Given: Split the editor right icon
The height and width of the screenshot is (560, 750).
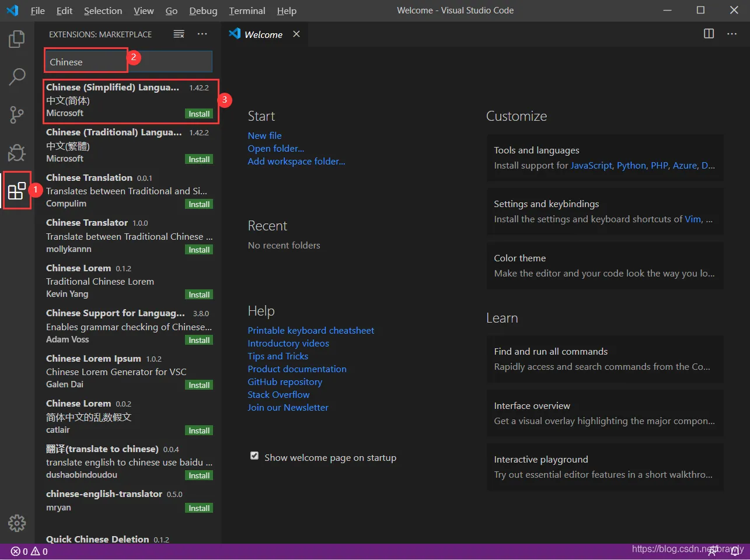Looking at the screenshot, I should (709, 34).
